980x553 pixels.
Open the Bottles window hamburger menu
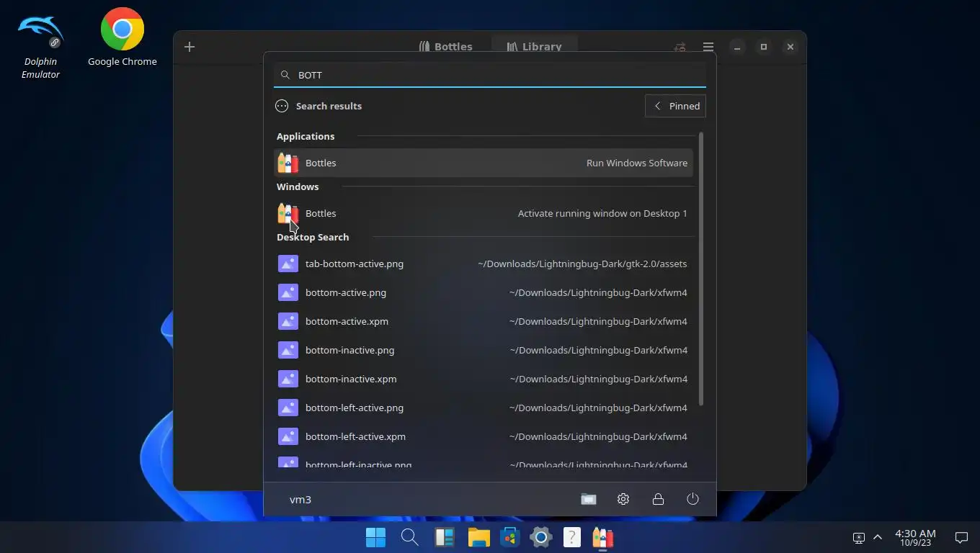tap(708, 47)
